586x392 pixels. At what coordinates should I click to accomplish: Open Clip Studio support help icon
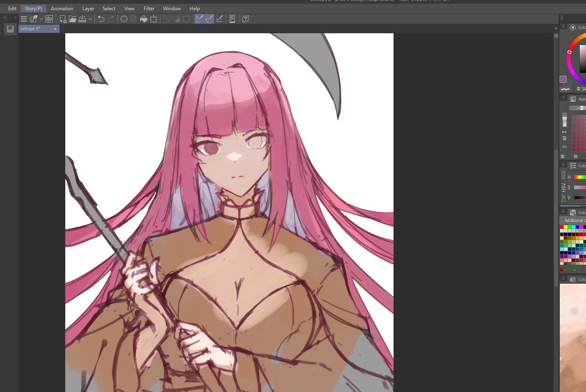(x=245, y=19)
